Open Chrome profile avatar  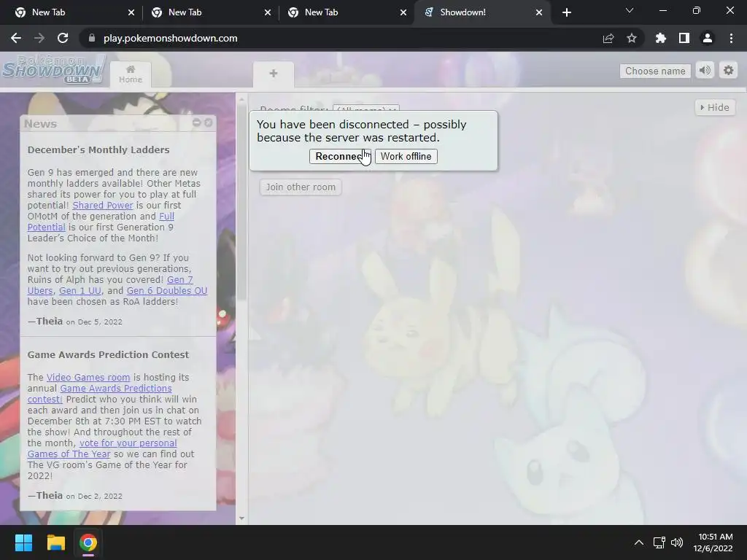[x=708, y=38]
